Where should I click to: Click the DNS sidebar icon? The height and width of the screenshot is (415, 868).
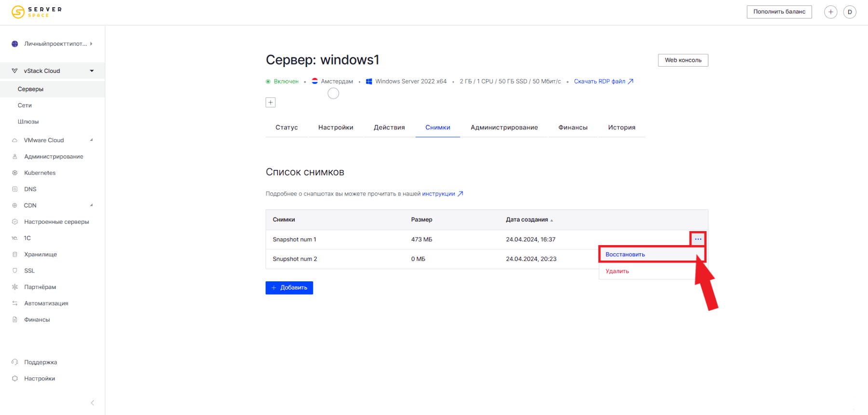pos(14,189)
